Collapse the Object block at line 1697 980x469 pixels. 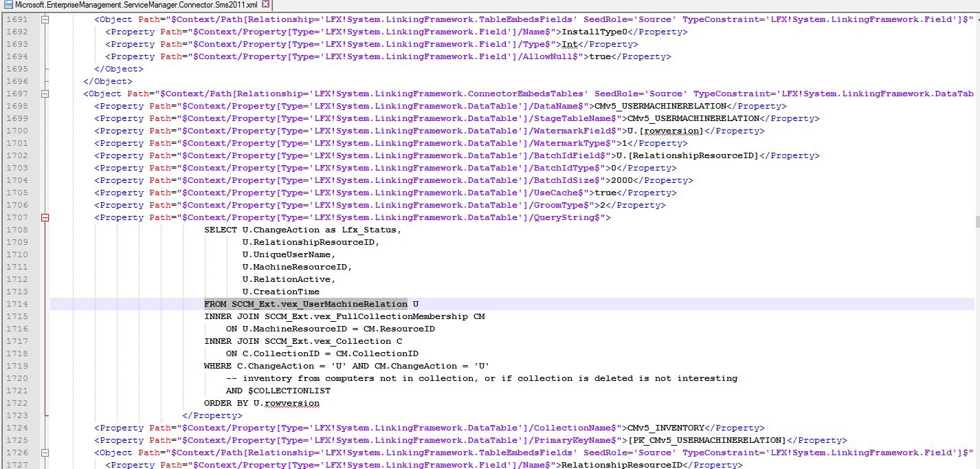click(45, 94)
